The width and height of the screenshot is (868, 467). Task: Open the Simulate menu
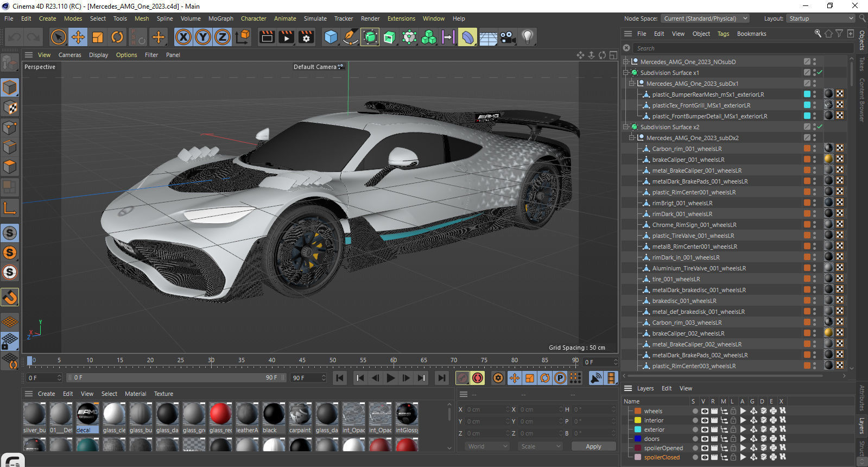coord(315,18)
